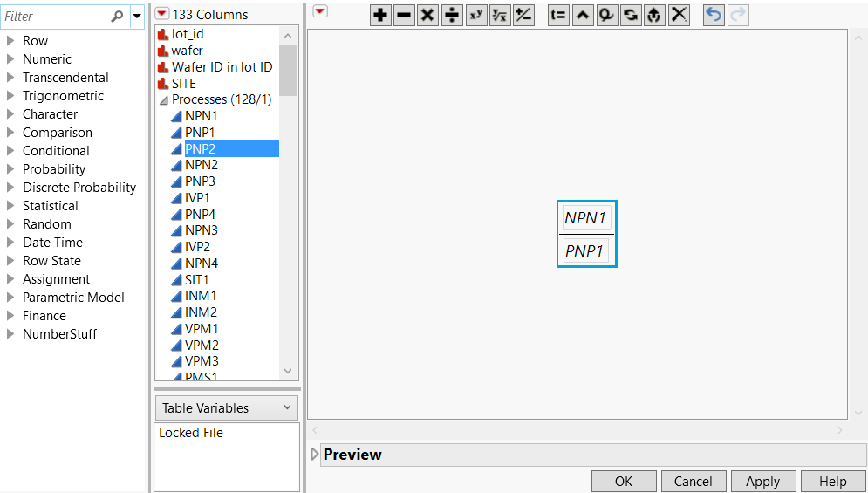Expand the Probability function group
Screen dimensions: 868x493
(10, 169)
